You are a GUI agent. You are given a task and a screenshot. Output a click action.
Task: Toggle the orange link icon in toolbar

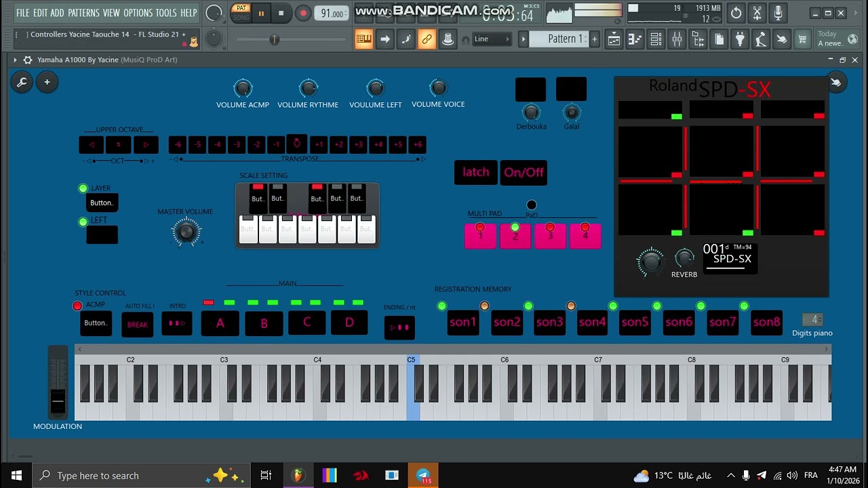[427, 39]
